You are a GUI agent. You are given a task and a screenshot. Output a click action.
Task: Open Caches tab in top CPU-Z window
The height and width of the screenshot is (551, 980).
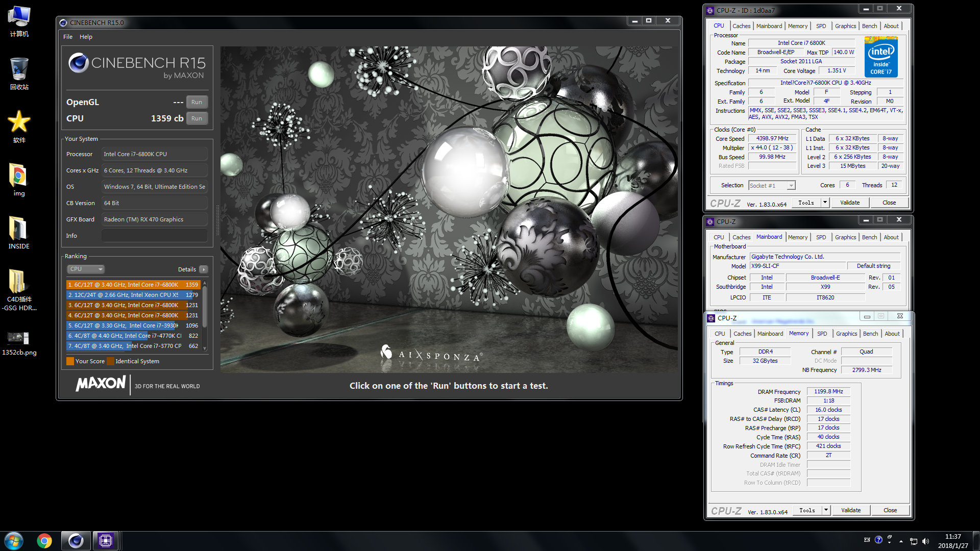741,26
